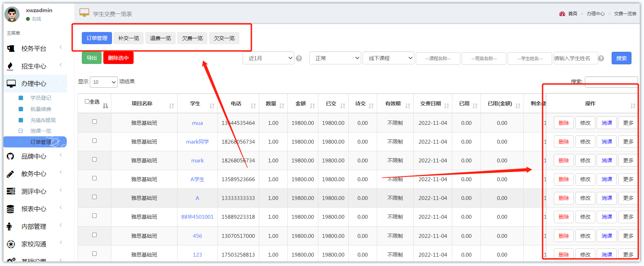Click the dashboard icon next to 首页
This screenshot has width=644, height=266.
click(562, 14)
